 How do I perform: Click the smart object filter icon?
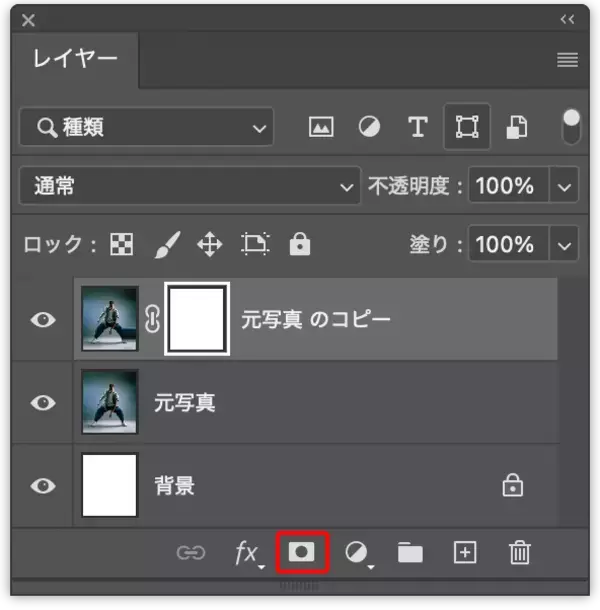pos(517,127)
